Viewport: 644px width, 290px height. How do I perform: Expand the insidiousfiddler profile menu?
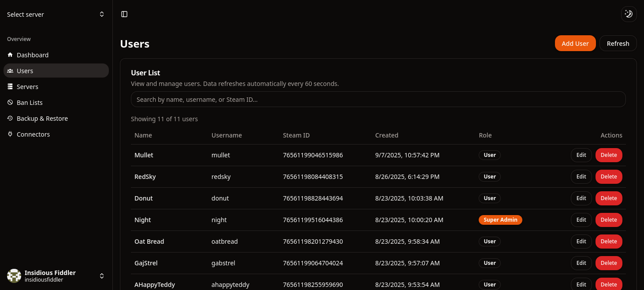click(x=102, y=275)
